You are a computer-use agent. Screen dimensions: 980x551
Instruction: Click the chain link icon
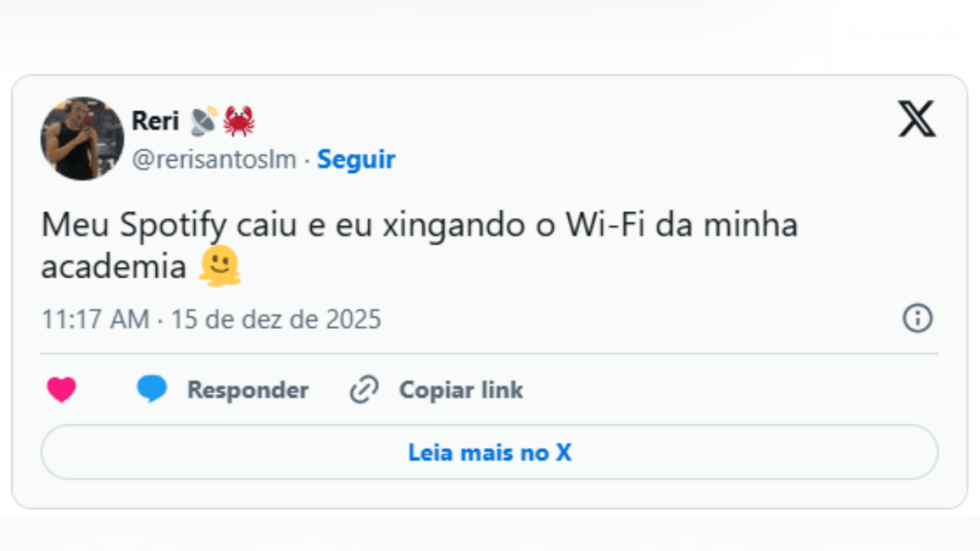[x=364, y=390]
